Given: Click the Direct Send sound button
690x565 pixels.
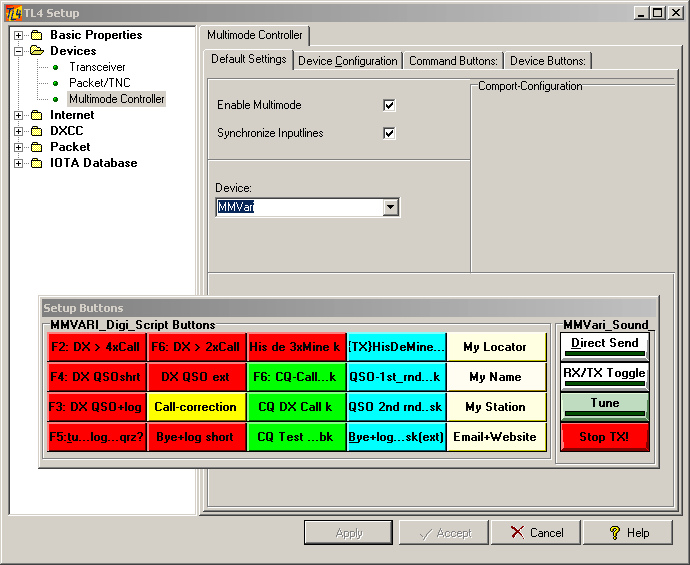Looking at the screenshot, I should coord(605,346).
